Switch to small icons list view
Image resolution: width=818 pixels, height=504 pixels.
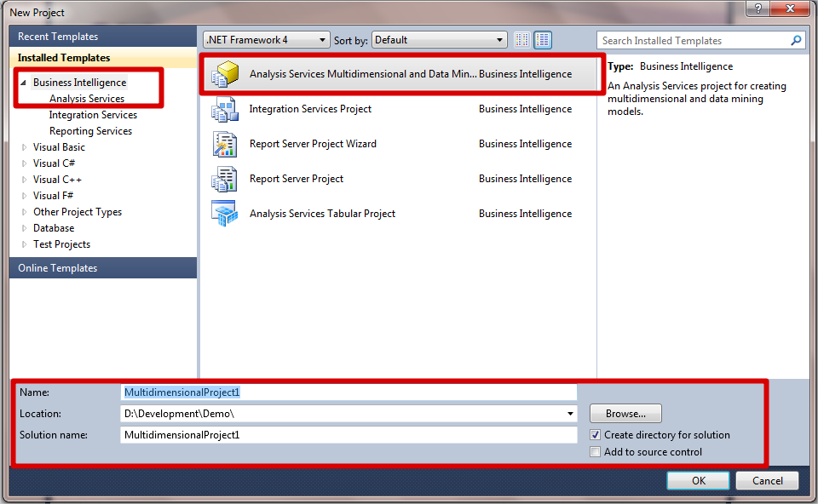tap(522, 40)
